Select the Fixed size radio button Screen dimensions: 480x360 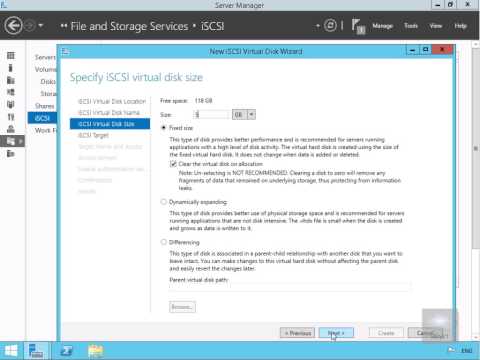[163, 128]
